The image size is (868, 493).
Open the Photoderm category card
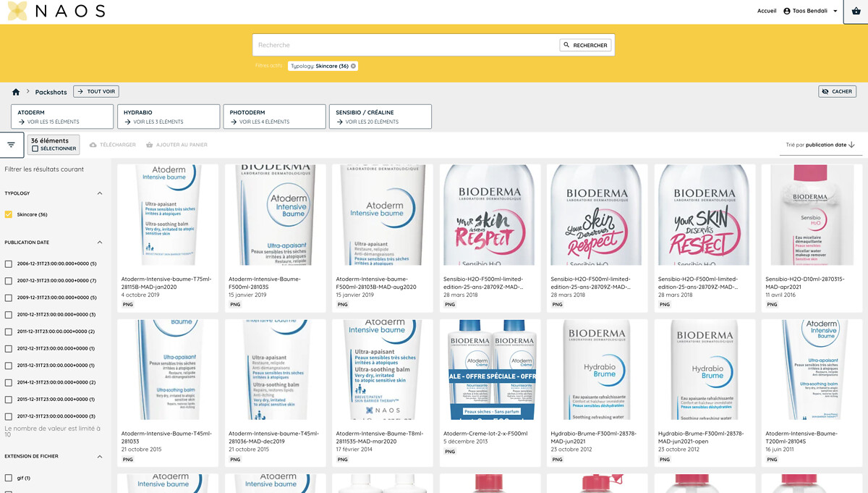pyautogui.click(x=275, y=117)
